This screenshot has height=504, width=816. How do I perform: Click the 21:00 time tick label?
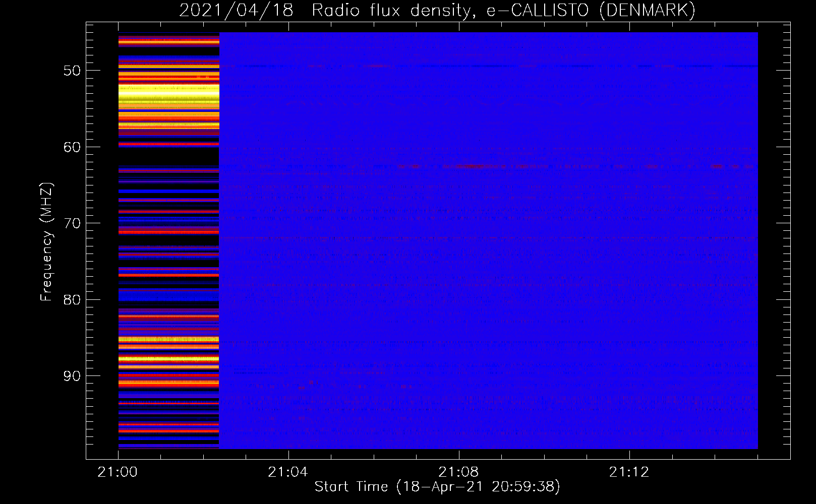(x=118, y=472)
